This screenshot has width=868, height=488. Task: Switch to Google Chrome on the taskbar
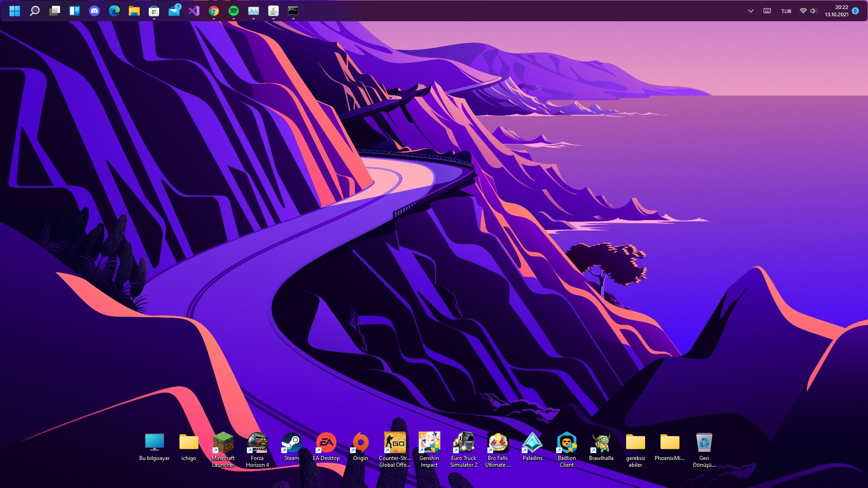pos(214,11)
